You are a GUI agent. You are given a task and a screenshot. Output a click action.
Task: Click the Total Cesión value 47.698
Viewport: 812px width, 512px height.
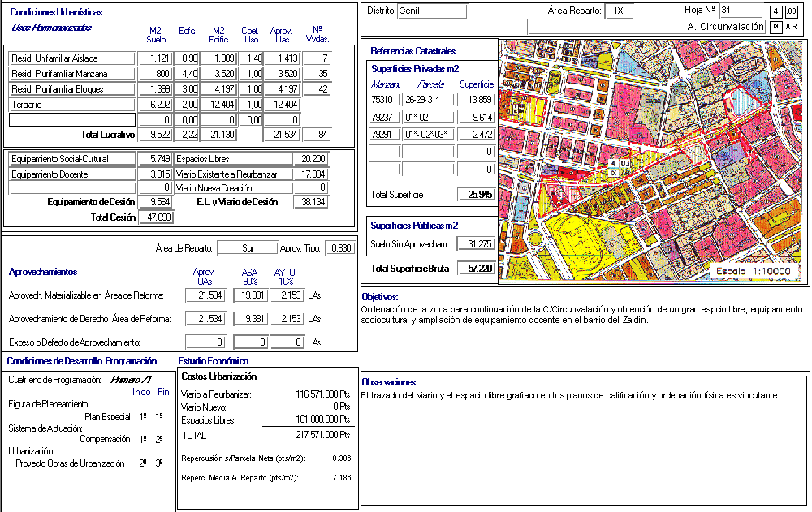pyautogui.click(x=153, y=217)
